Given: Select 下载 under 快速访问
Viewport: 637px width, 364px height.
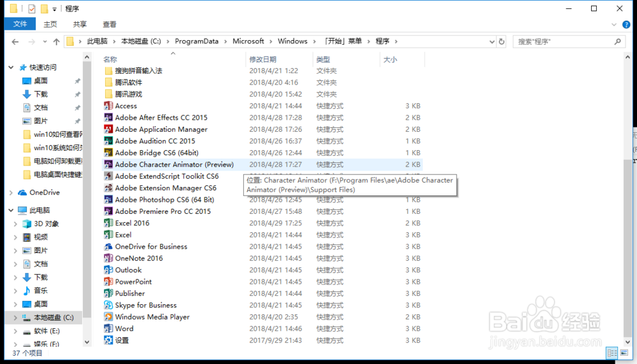Looking at the screenshot, I should tap(41, 95).
